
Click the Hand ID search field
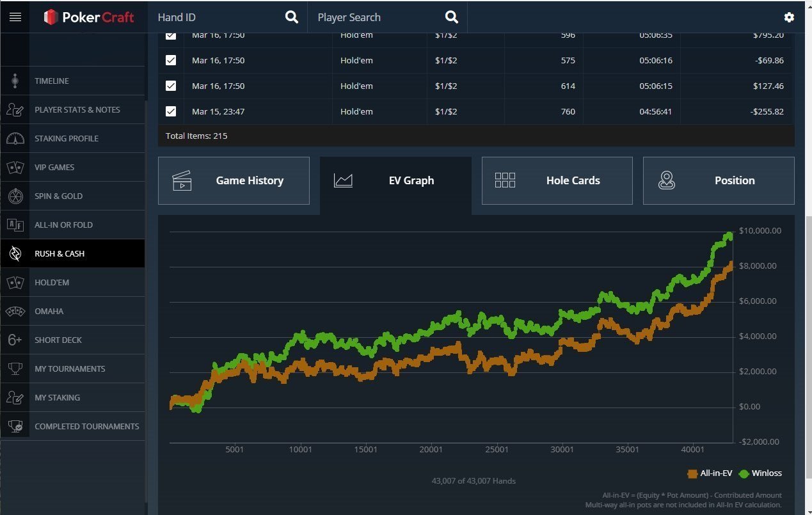[x=218, y=17]
